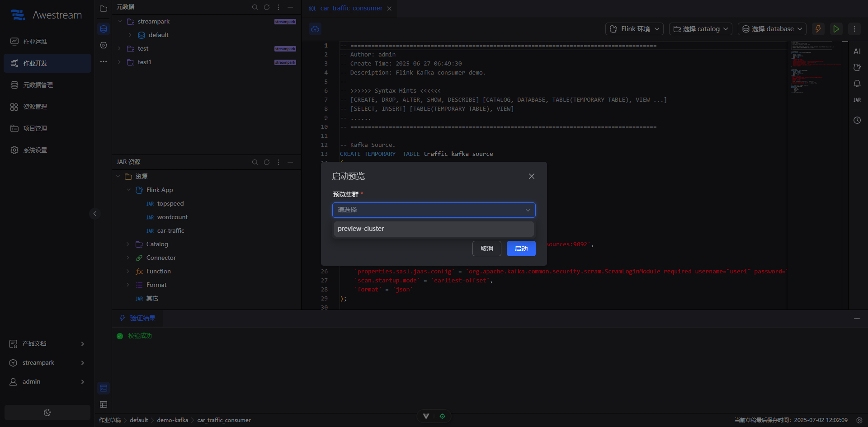
Task: Click the search icon in JAR 资源 panel
Action: [x=255, y=162]
